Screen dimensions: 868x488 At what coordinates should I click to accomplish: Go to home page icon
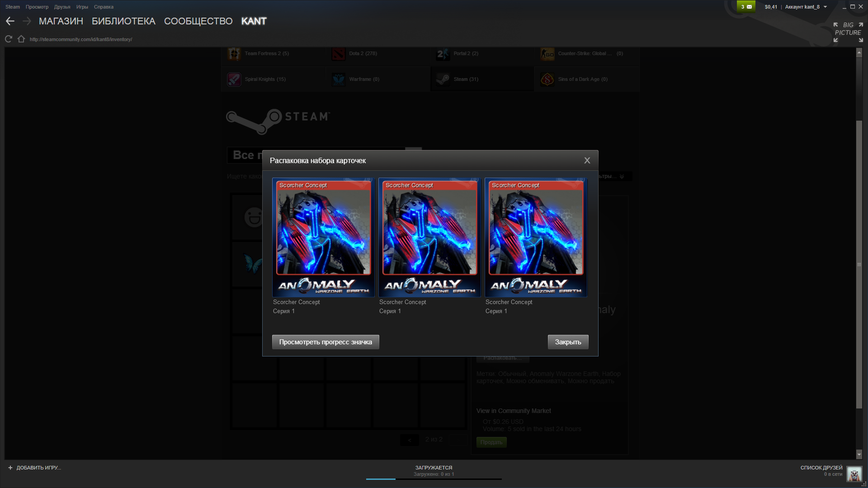[x=21, y=39]
